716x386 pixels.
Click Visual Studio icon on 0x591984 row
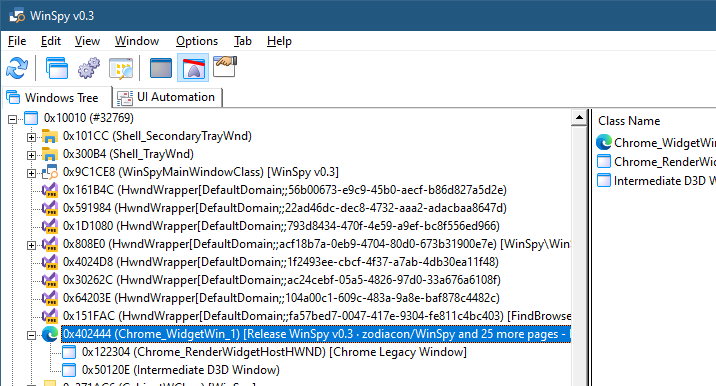[50, 208]
